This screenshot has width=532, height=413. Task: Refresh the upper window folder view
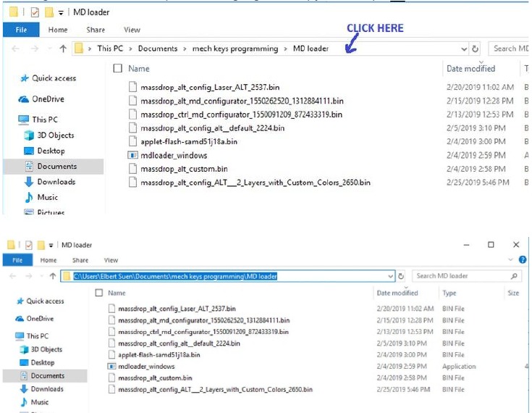[476, 49]
